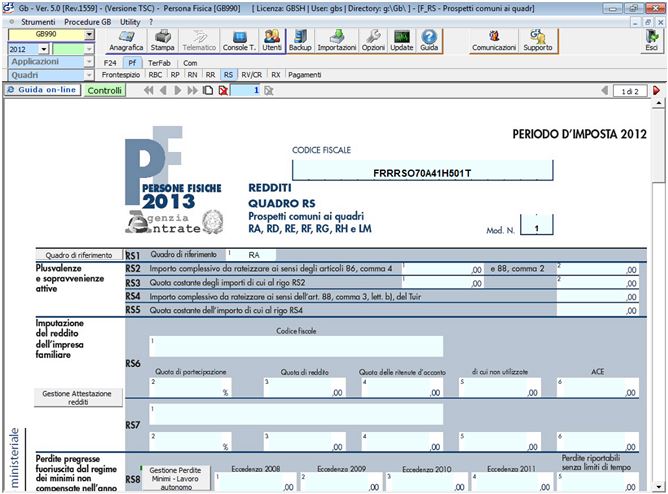Screen dimensions: 668x494
Task: Open the Procedure GB menu
Action: 87,22
